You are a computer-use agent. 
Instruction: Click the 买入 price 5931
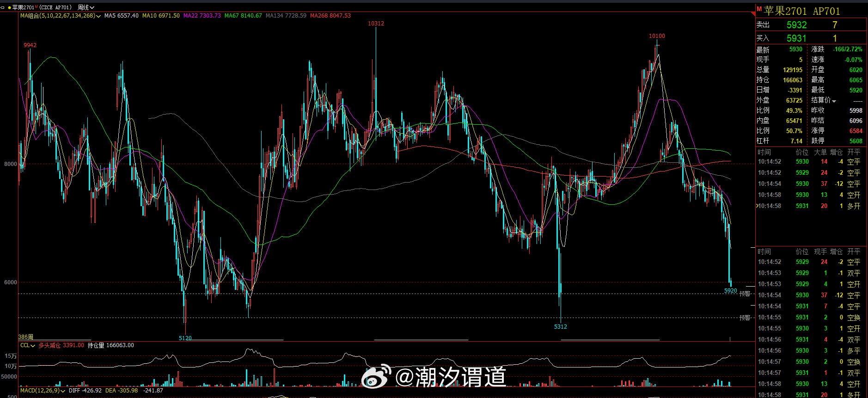tap(796, 38)
